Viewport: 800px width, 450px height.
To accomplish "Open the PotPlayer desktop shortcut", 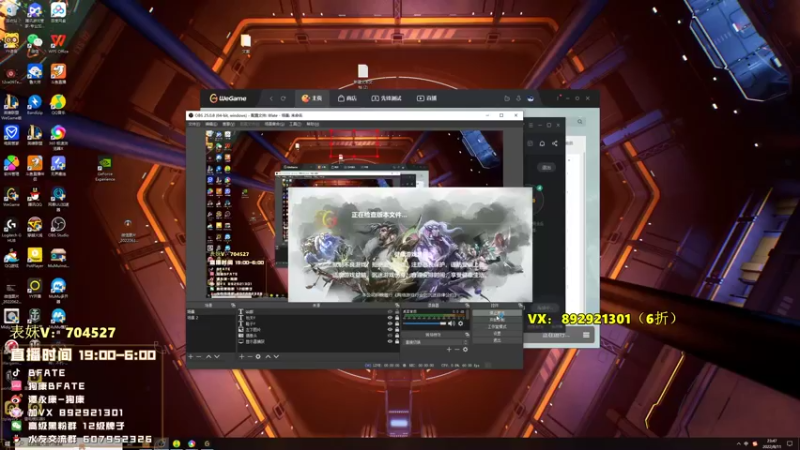I will [34, 257].
